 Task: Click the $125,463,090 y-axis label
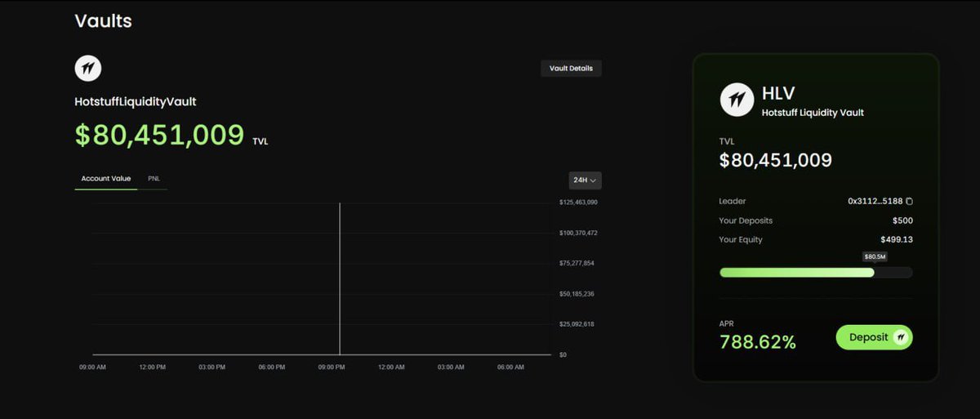578,202
